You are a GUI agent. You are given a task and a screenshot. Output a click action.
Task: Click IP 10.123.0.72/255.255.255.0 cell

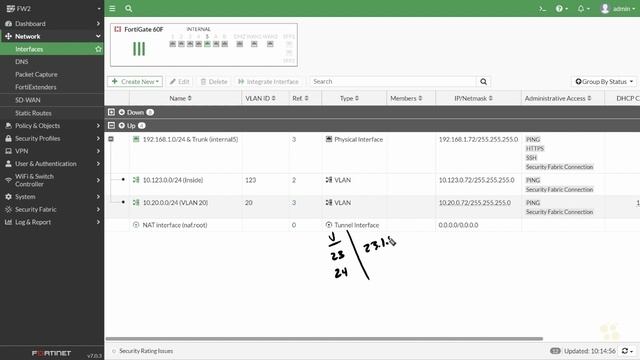[476, 180]
